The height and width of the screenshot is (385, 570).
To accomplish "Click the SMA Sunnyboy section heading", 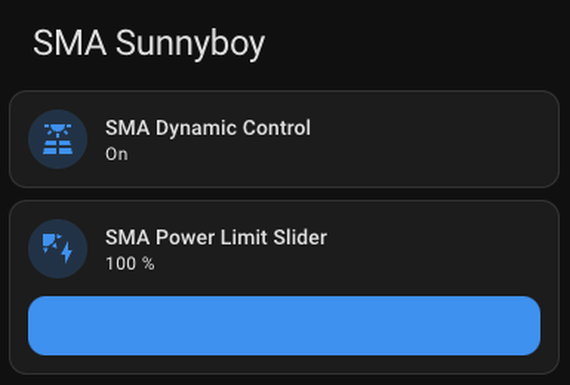I will [x=149, y=44].
